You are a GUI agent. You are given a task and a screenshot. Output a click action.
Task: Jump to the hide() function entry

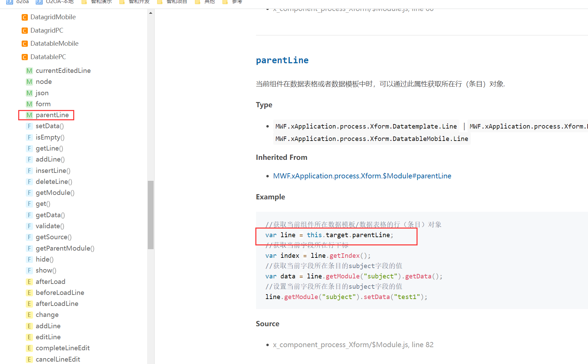(45, 260)
